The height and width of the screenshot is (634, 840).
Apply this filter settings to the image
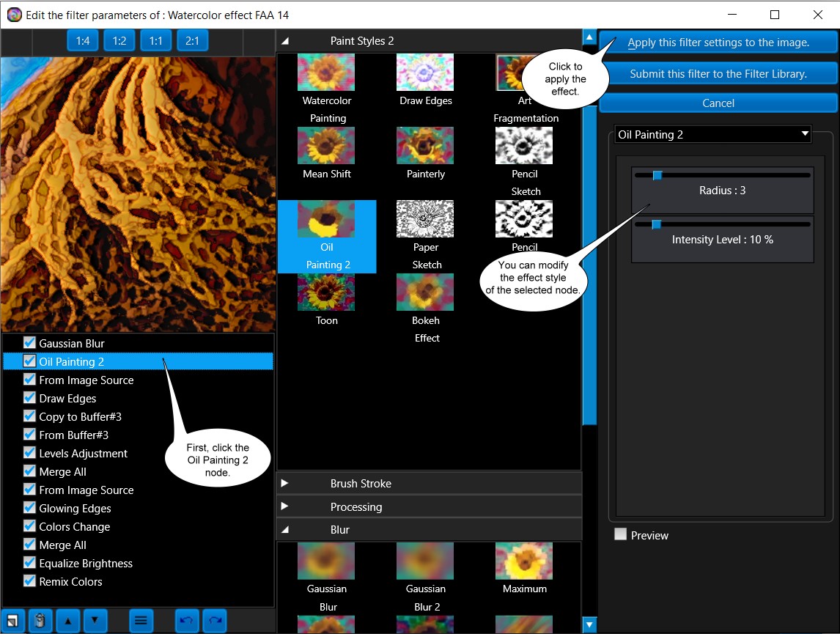click(718, 43)
